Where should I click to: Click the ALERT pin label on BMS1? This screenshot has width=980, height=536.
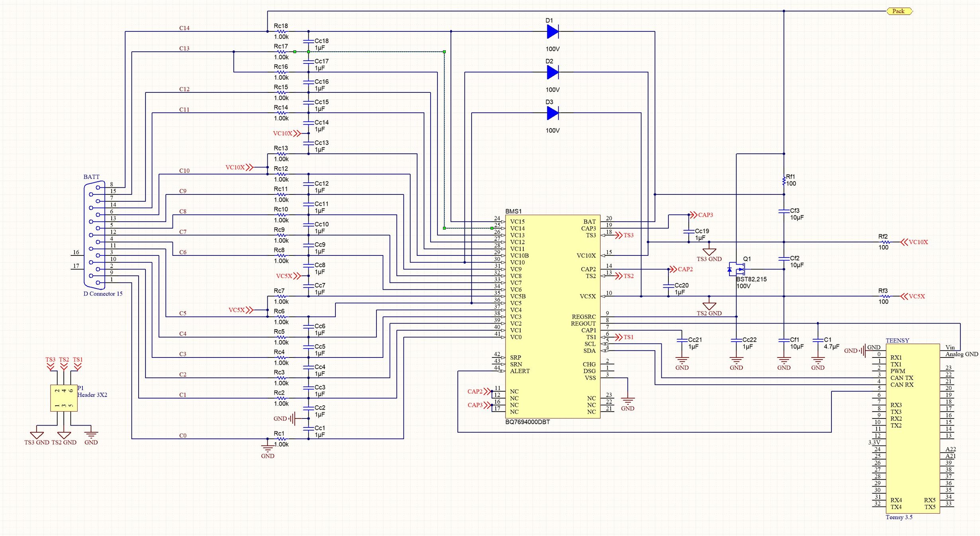520,371
